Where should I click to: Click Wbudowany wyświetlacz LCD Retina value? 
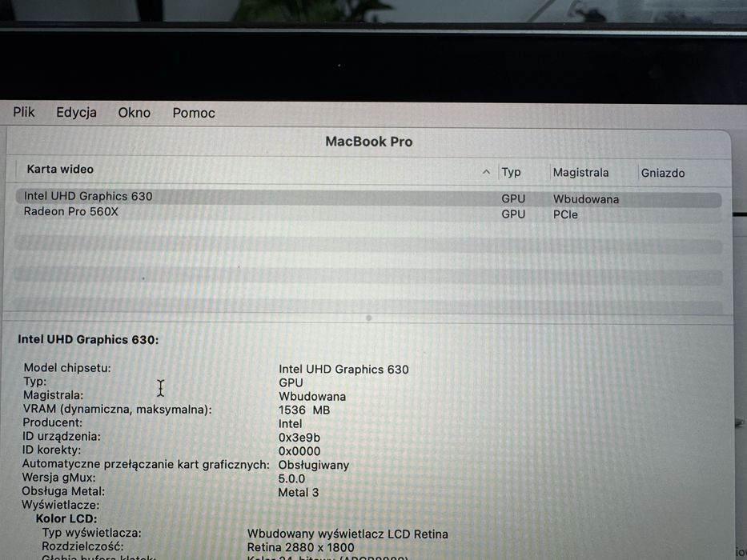point(347,534)
